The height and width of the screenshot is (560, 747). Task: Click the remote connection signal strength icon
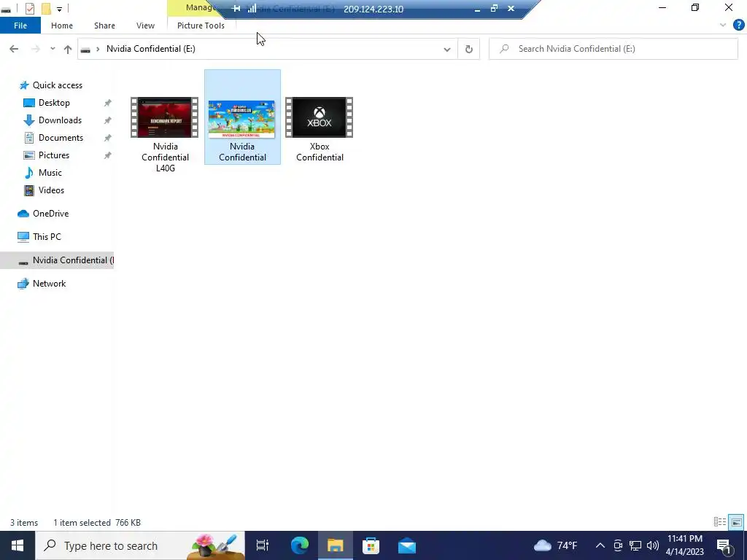click(252, 8)
